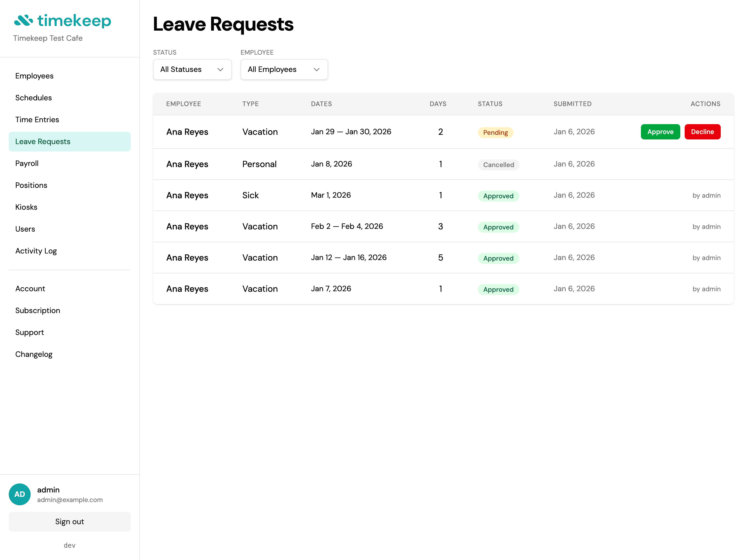Check the Activity Log
Screen dimensions: 747x560
(x=36, y=251)
